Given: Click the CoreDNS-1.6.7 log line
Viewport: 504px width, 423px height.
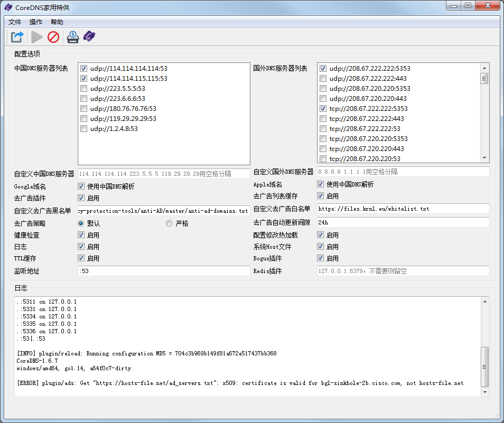Looking at the screenshot, I should click(x=38, y=361).
